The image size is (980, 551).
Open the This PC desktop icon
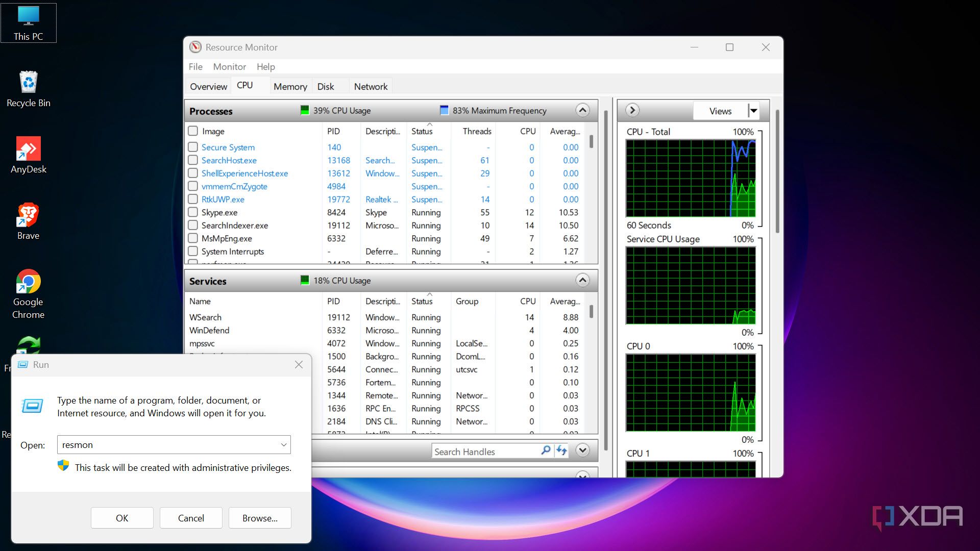click(x=29, y=23)
